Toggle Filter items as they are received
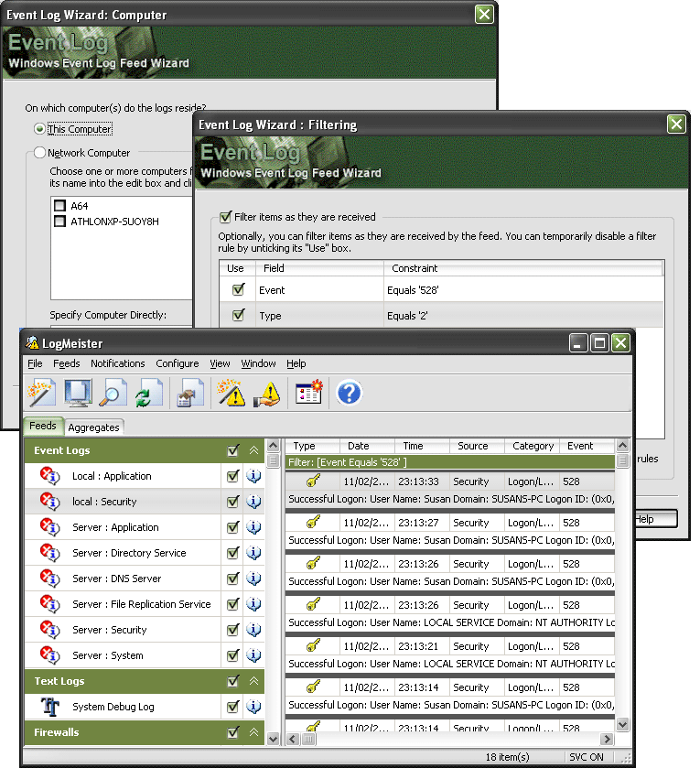Image resolution: width=700 pixels, height=768 pixels. coord(225,217)
